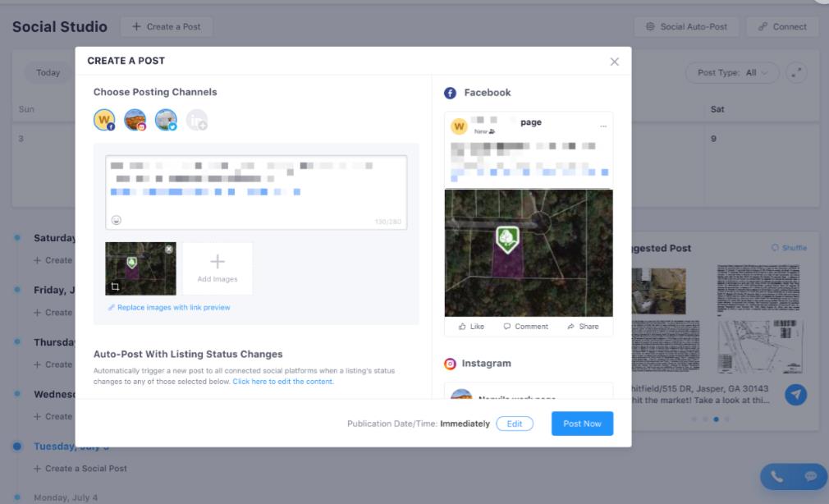Click the chat bubble icon in widget
The width and height of the screenshot is (829, 504).
pos(810,476)
